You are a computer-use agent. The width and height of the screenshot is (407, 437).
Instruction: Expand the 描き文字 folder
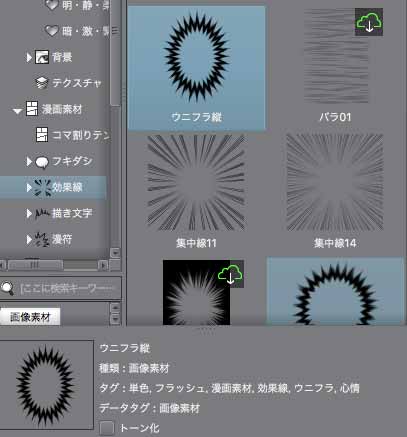pyautogui.click(x=29, y=213)
